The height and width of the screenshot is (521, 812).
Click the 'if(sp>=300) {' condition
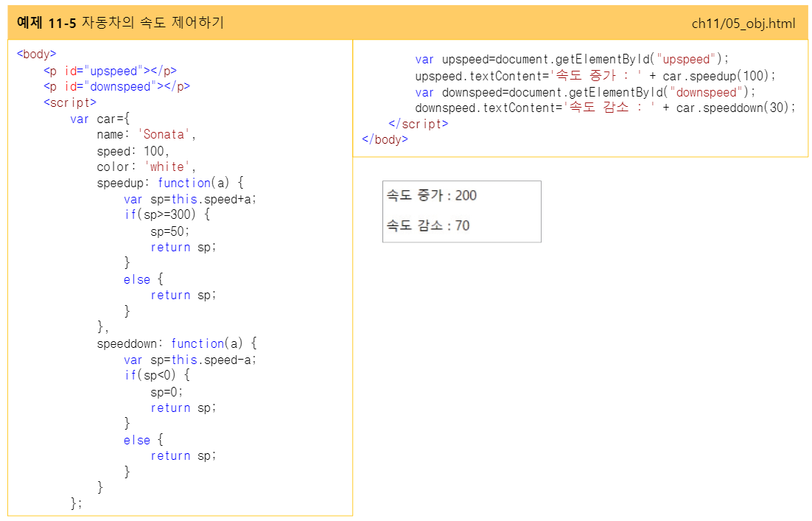coord(167,214)
